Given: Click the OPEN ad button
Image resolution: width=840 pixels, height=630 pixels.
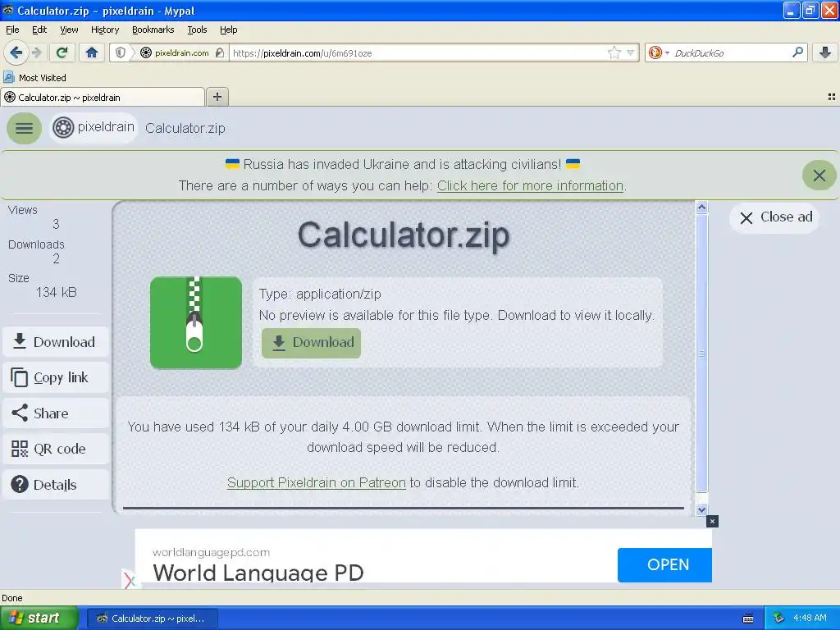Looking at the screenshot, I should [664, 564].
